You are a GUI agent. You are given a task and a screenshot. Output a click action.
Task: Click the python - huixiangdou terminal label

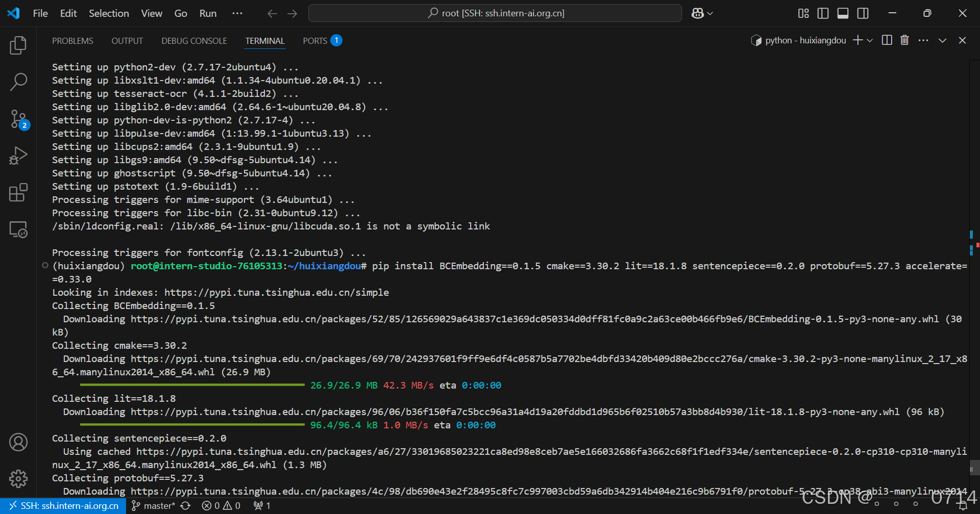pos(798,40)
